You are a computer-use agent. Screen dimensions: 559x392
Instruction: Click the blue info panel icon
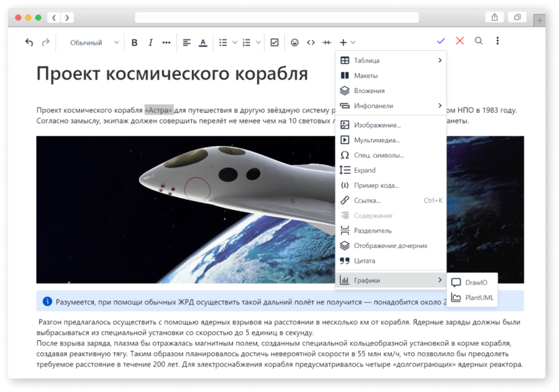(47, 301)
